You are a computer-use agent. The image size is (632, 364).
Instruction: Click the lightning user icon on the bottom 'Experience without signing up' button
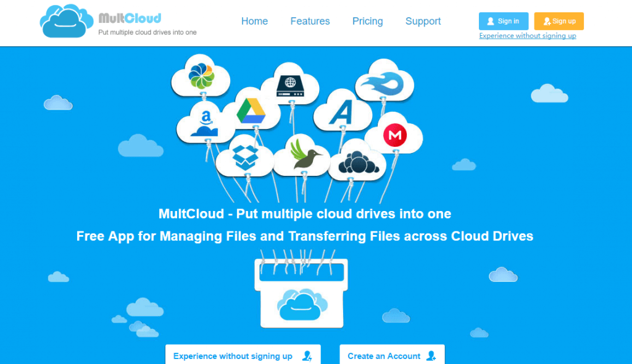pyautogui.click(x=307, y=356)
